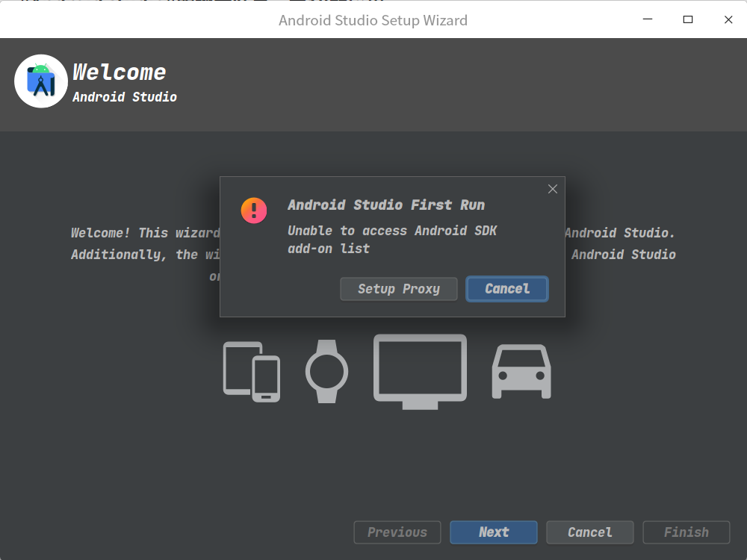Click the 'Welcome' heading text
This screenshot has height=560, width=747.
click(119, 72)
